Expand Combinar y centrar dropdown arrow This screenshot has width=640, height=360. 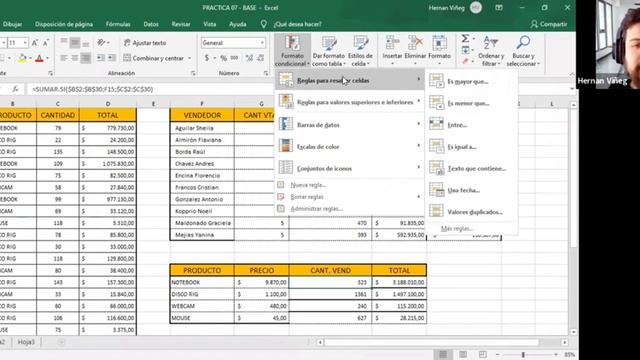click(x=189, y=58)
